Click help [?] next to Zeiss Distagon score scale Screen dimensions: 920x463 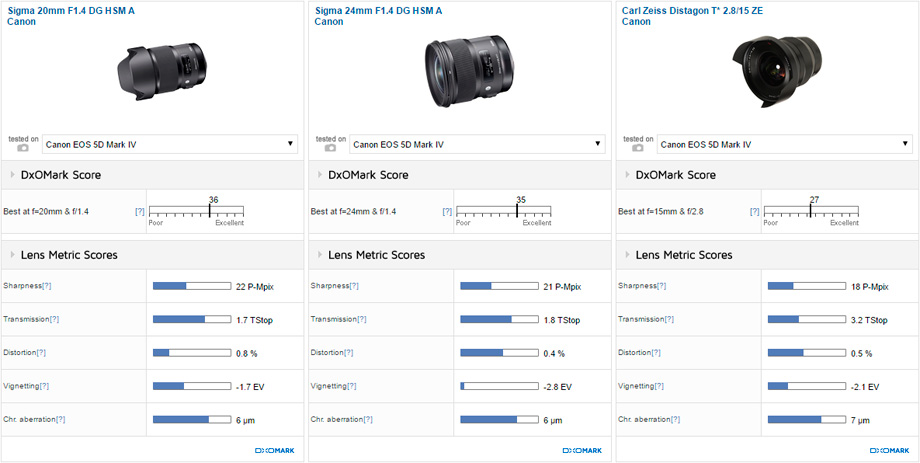(x=755, y=211)
